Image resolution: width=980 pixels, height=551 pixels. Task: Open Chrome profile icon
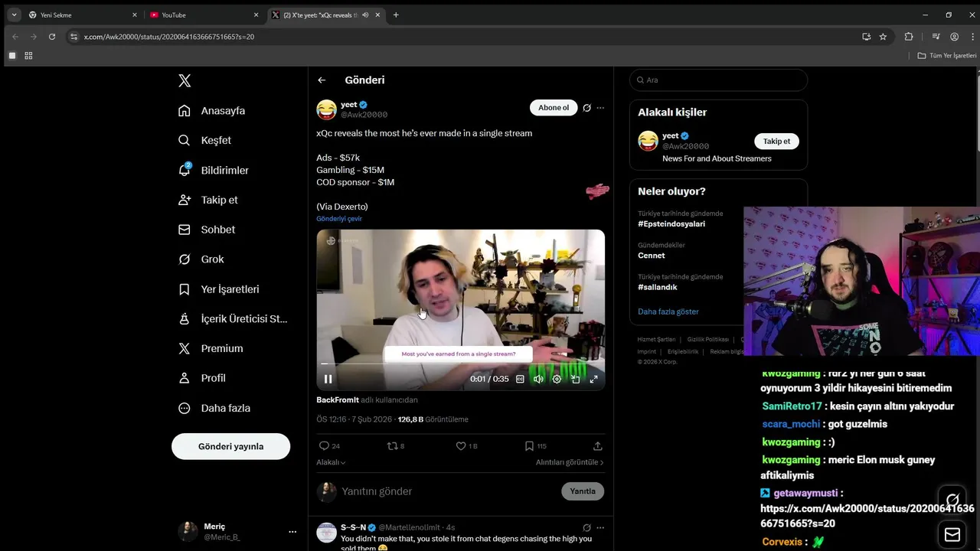pos(954,36)
